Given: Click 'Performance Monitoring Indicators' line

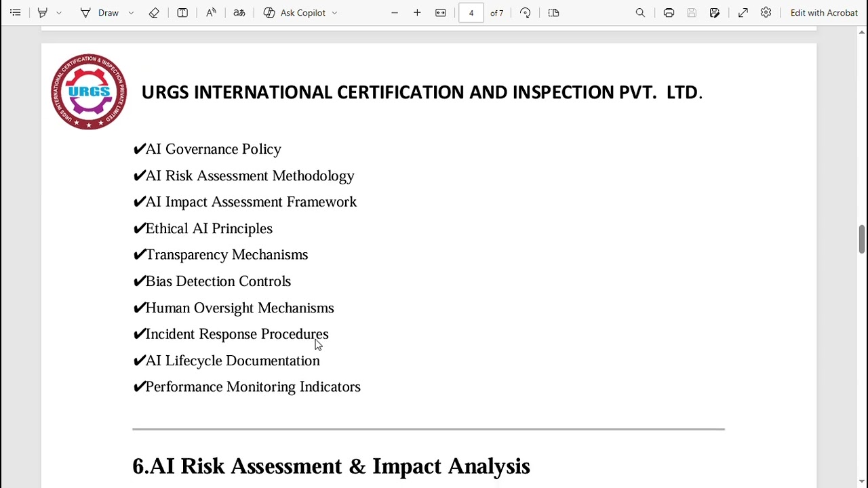Looking at the screenshot, I should pyautogui.click(x=247, y=387).
